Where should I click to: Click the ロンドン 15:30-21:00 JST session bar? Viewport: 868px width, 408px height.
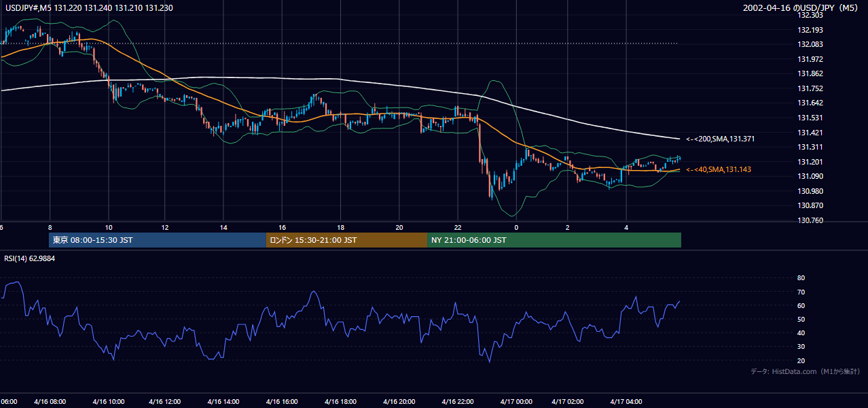pyautogui.click(x=346, y=240)
